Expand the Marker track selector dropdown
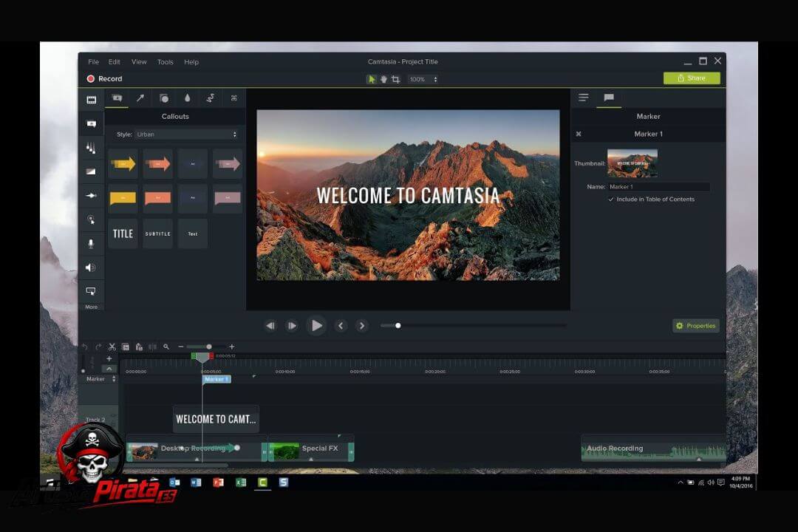This screenshot has width=798, height=532. (x=114, y=379)
